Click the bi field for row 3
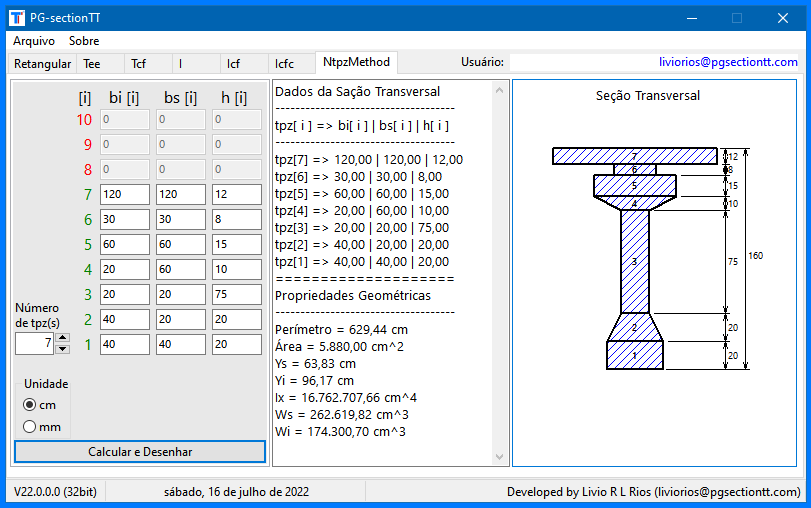This screenshot has height=508, width=811. [125, 294]
